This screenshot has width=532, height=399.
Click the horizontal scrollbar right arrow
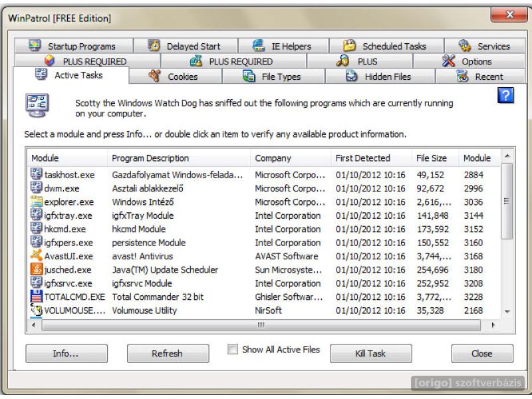(493, 325)
